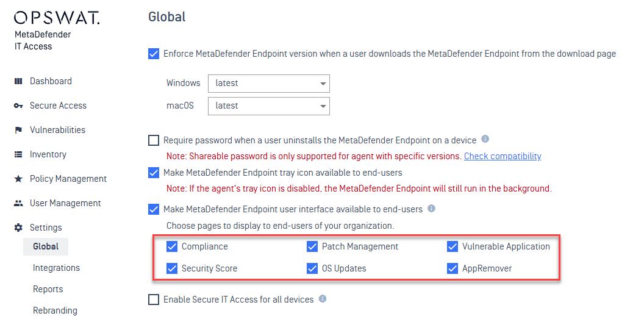Click the Vulnerabilities flag icon
This screenshot has height=316, width=644.
click(x=18, y=131)
